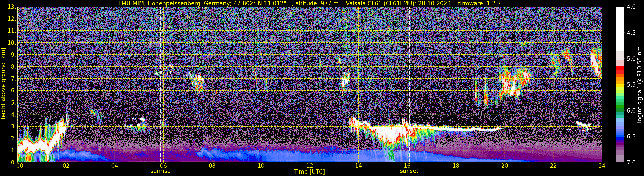Click the '10.' height axis tick label
This screenshot has width=644, height=176.
(x=12, y=43)
